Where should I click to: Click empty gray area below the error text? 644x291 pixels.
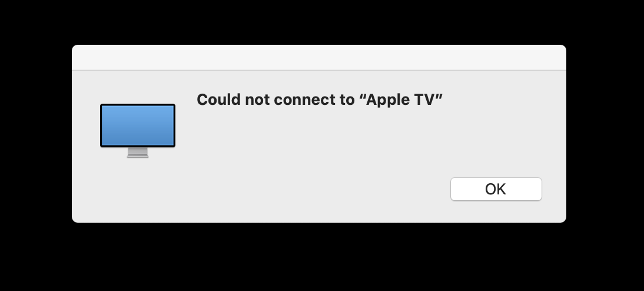pyautogui.click(x=320, y=140)
